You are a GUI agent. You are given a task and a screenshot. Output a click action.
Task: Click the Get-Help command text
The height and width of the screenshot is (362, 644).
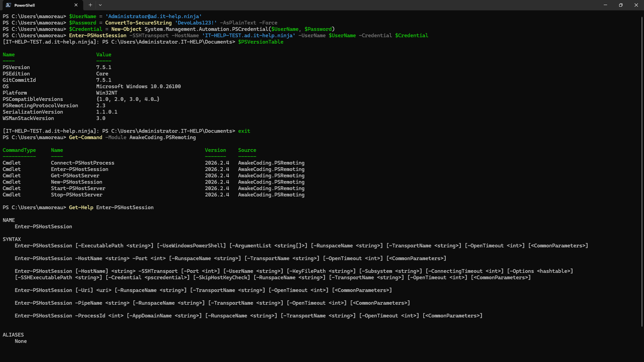pyautogui.click(x=81, y=208)
